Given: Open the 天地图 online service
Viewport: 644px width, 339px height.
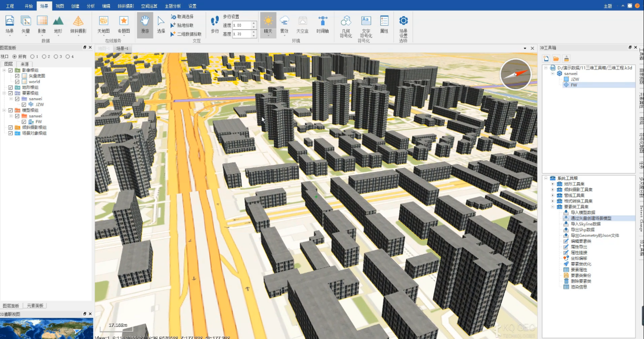Looking at the screenshot, I should pyautogui.click(x=104, y=25).
